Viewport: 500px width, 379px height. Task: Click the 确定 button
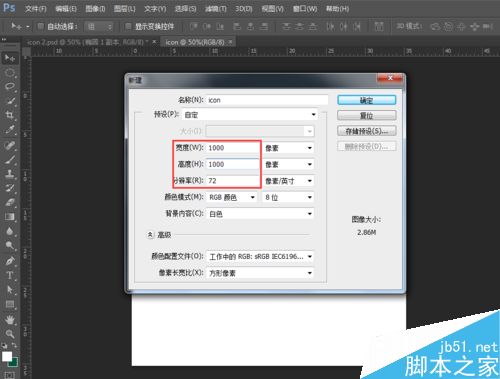[x=367, y=100]
